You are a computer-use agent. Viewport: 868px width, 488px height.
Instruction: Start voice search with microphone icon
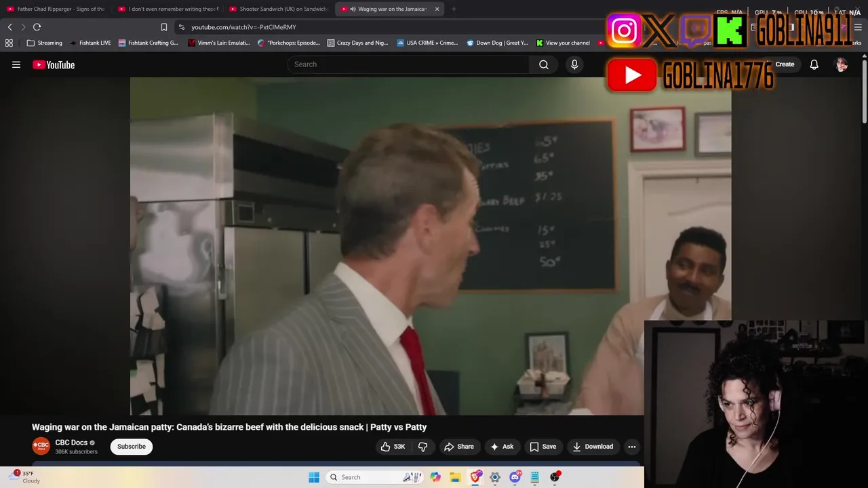574,64
